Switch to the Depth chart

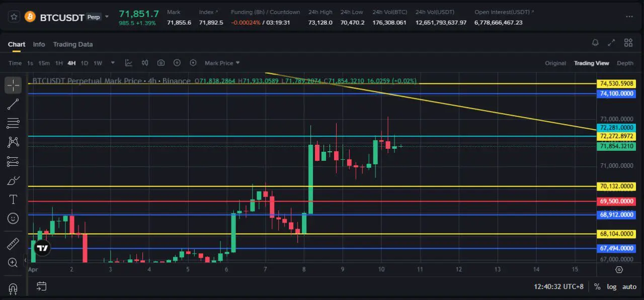point(625,63)
